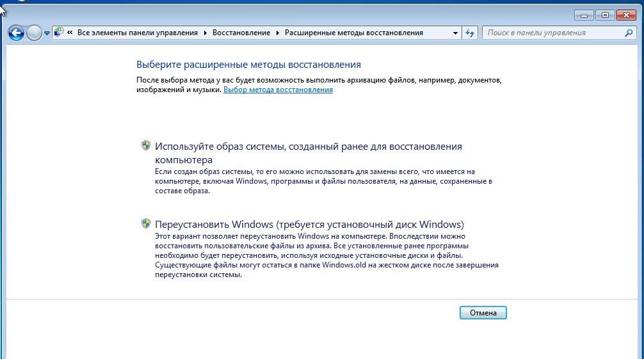Expand arrow after Все элементы панели управления
This screenshot has width=644, height=359.
click(205, 33)
